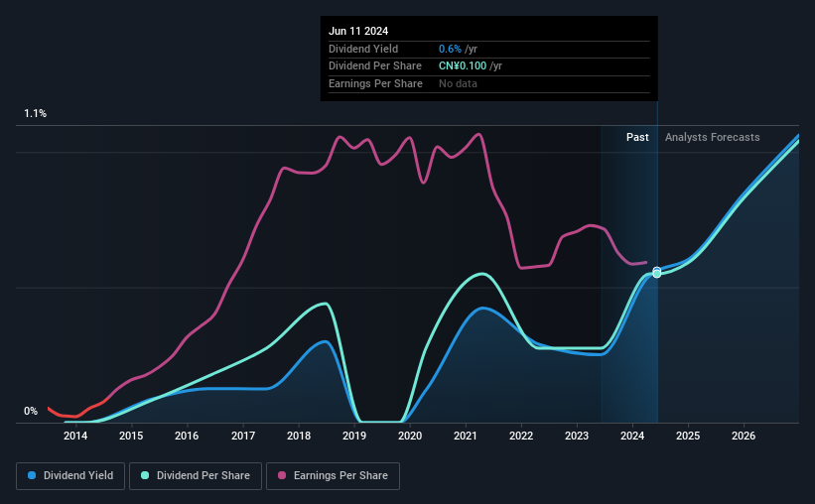Click the tooltip 'Dividend Per Share' row label
The width and height of the screenshot is (815, 504).
pyautogui.click(x=375, y=66)
